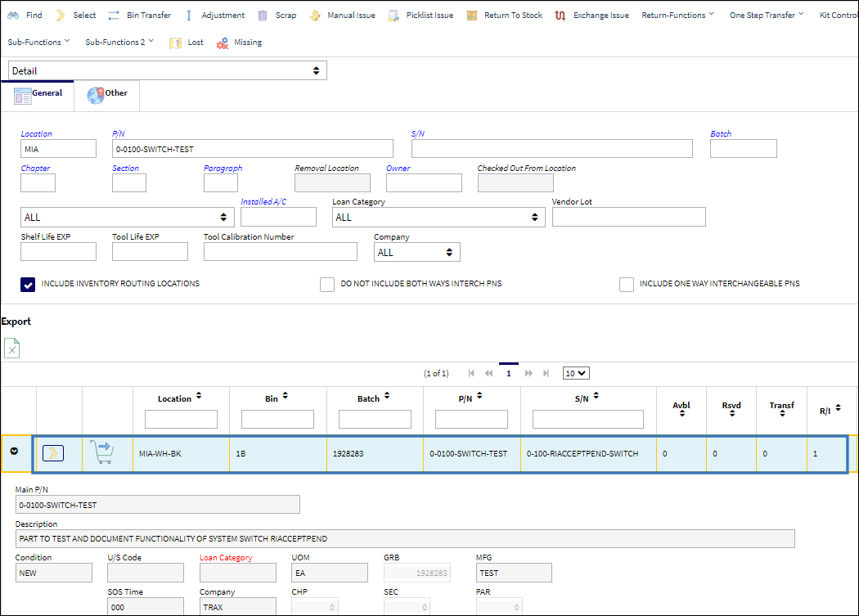Expand Return-Functions menu
The width and height of the screenshot is (859, 616).
tap(677, 16)
